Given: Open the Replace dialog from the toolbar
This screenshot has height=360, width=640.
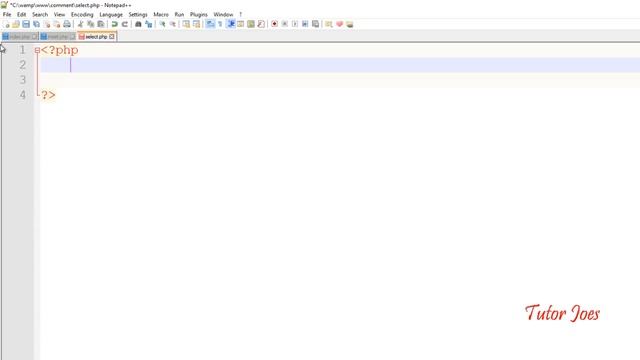Looking at the screenshot, I should [149, 24].
